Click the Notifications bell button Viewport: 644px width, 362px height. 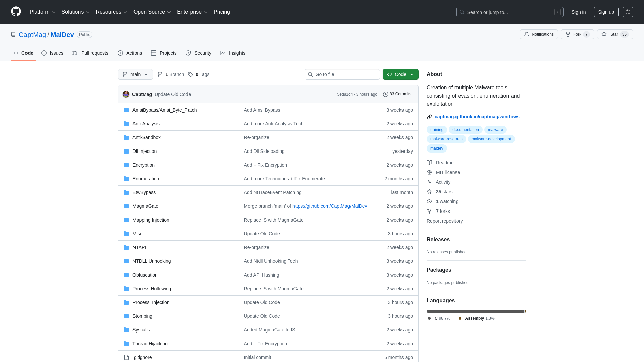pyautogui.click(x=539, y=34)
